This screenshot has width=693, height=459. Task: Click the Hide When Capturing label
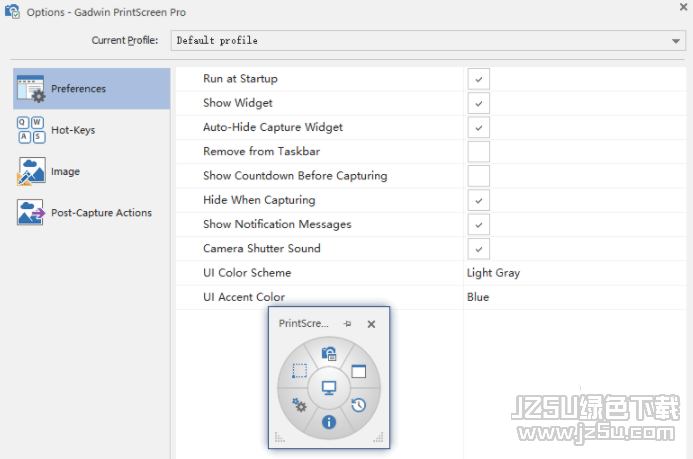click(x=259, y=200)
